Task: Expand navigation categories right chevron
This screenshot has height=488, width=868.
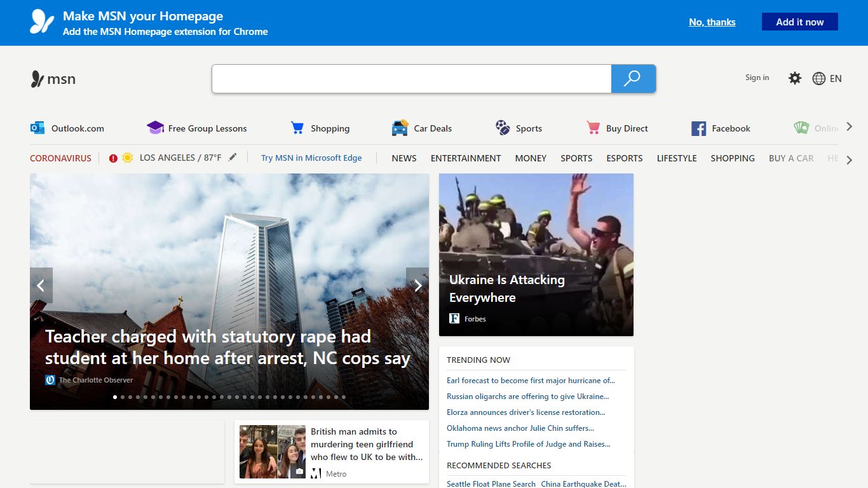Action: click(850, 160)
